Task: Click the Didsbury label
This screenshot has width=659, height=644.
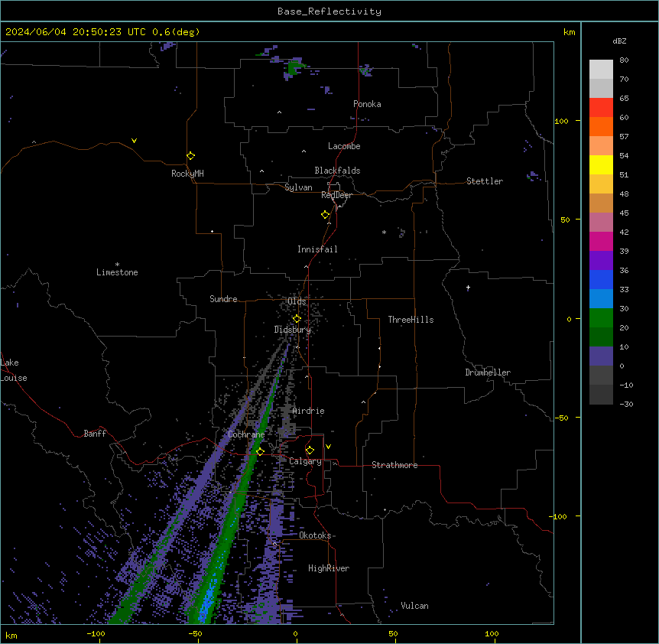Action: pos(293,330)
